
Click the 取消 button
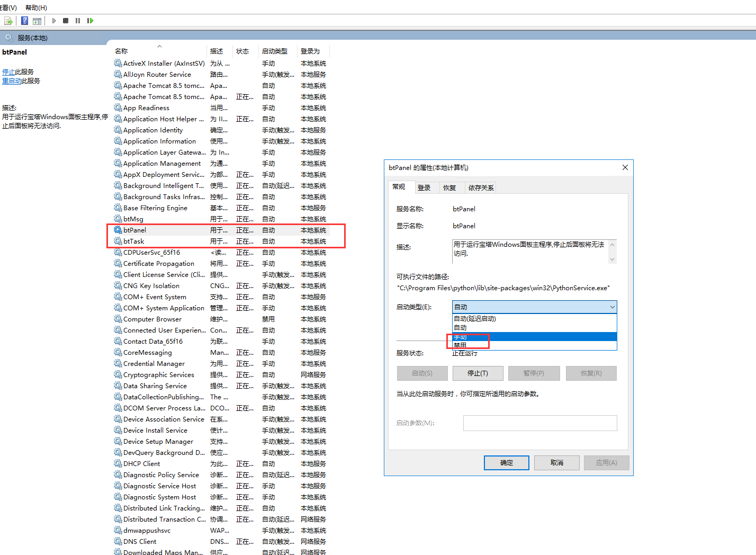[557, 463]
